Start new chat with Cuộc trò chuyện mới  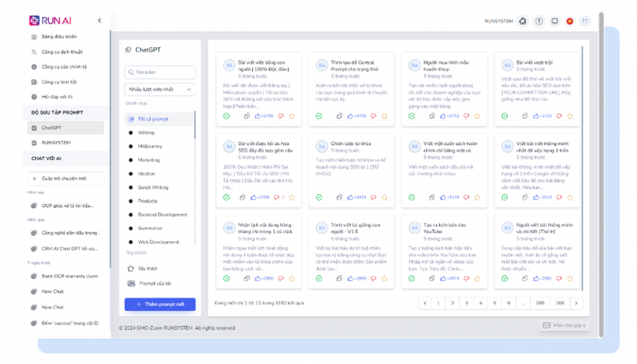(x=66, y=178)
